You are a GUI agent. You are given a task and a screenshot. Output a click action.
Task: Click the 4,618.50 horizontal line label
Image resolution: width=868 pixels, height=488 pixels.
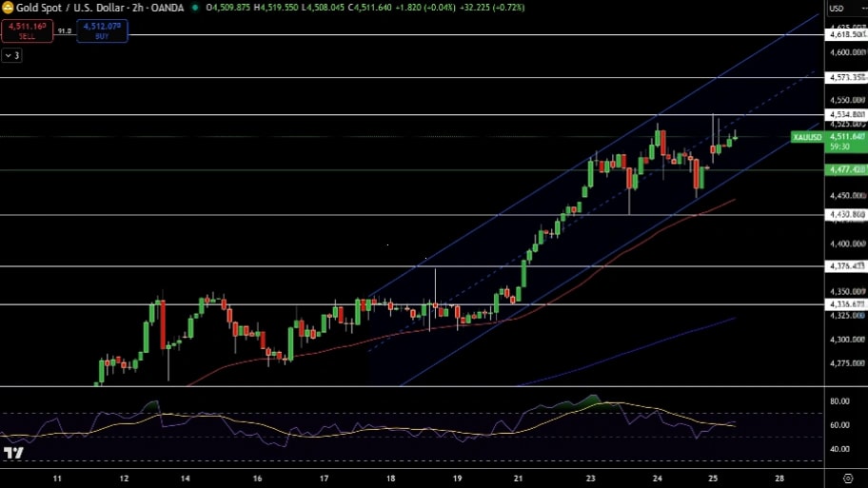coord(846,34)
